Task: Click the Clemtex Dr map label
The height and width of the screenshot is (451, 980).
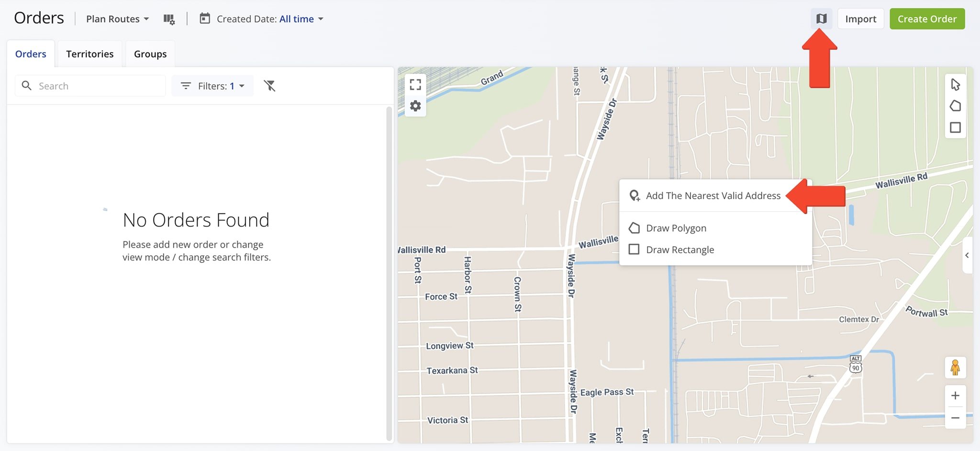Action: click(859, 319)
